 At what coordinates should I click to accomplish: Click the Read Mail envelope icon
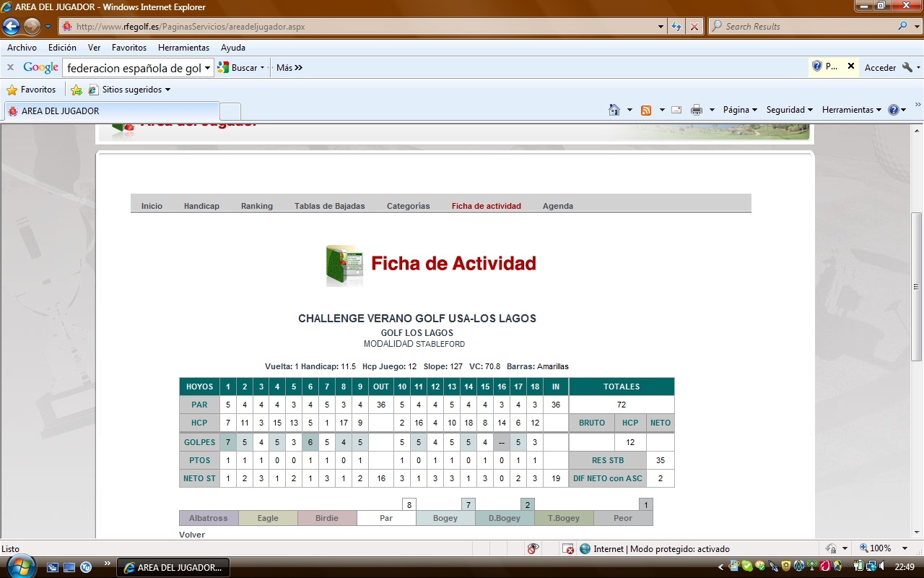tap(676, 110)
